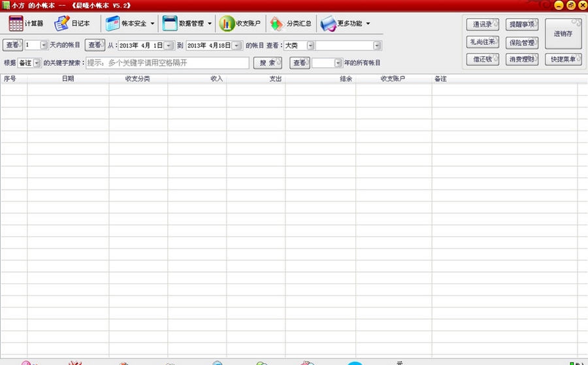Open 快捷菜单 shortcut menu
The image size is (588, 365).
coord(563,60)
